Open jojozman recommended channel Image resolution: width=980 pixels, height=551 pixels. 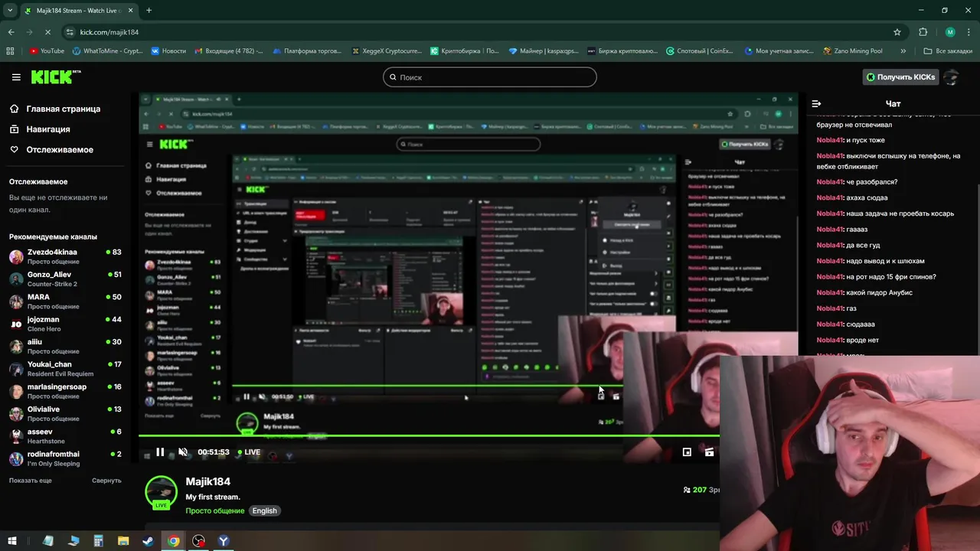click(65, 324)
